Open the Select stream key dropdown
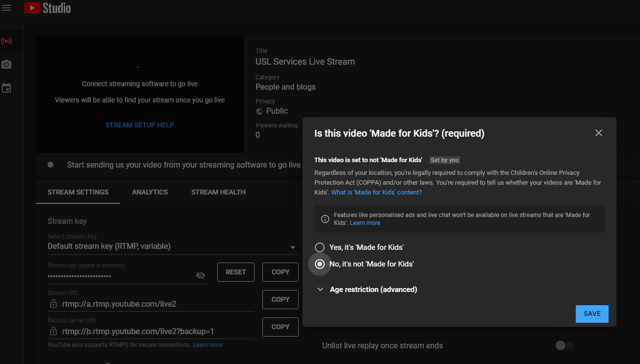Viewport: 640px width, 364px height. click(x=173, y=246)
